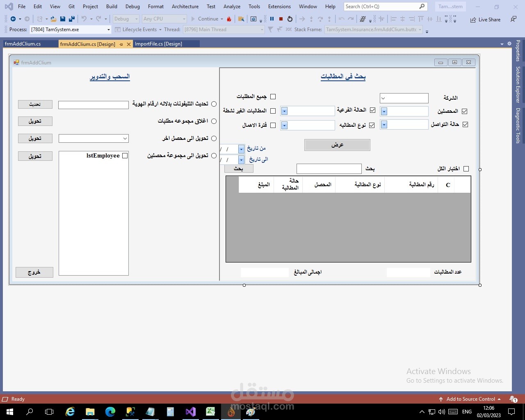Click the Restart debugging icon
Image resolution: width=525 pixels, height=420 pixels.
pyautogui.click(x=290, y=19)
